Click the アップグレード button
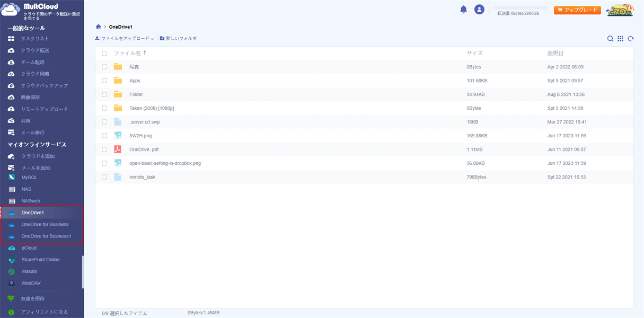 pyautogui.click(x=577, y=10)
